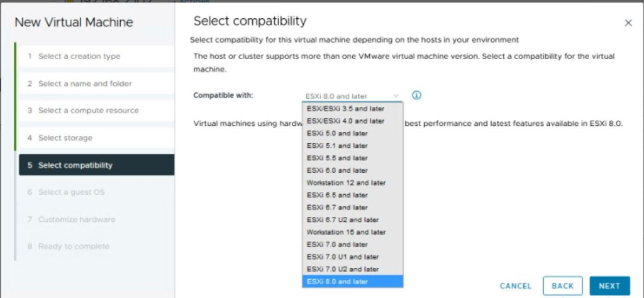Close the New Virtual Machine dialog
Screen dimensions: 644x298
(628, 23)
